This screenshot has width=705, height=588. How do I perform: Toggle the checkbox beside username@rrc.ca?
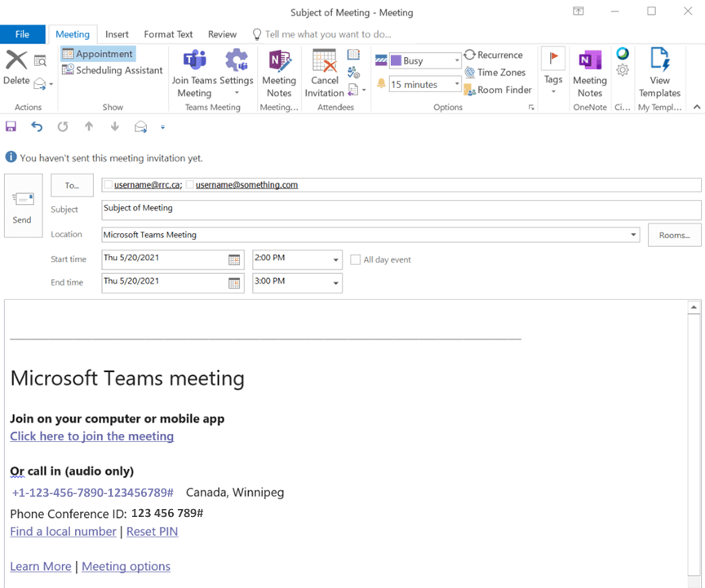[109, 185]
